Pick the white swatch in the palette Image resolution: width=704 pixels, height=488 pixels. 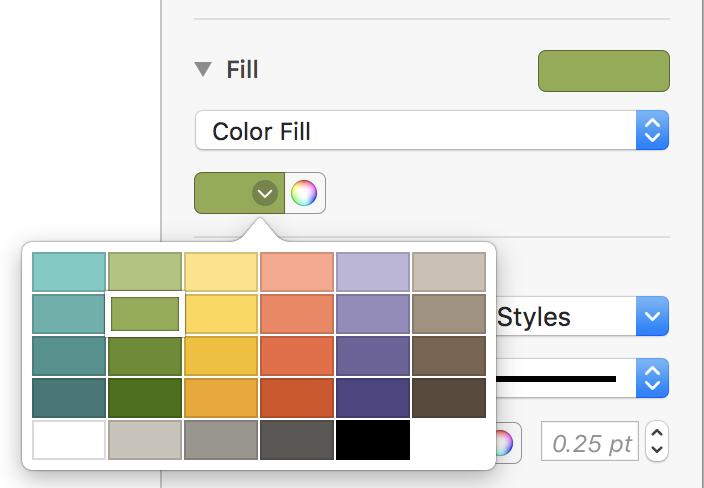click(x=69, y=440)
